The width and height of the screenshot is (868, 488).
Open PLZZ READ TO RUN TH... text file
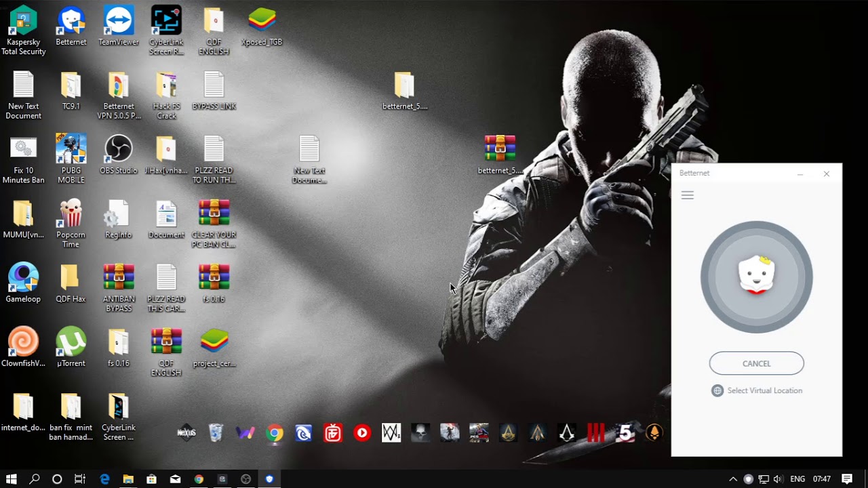[x=214, y=160]
